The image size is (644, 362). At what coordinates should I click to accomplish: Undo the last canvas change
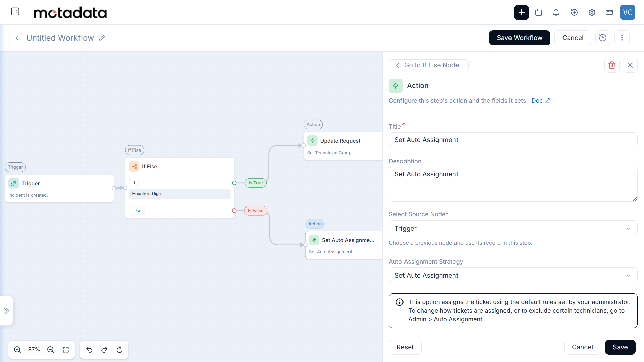click(89, 350)
